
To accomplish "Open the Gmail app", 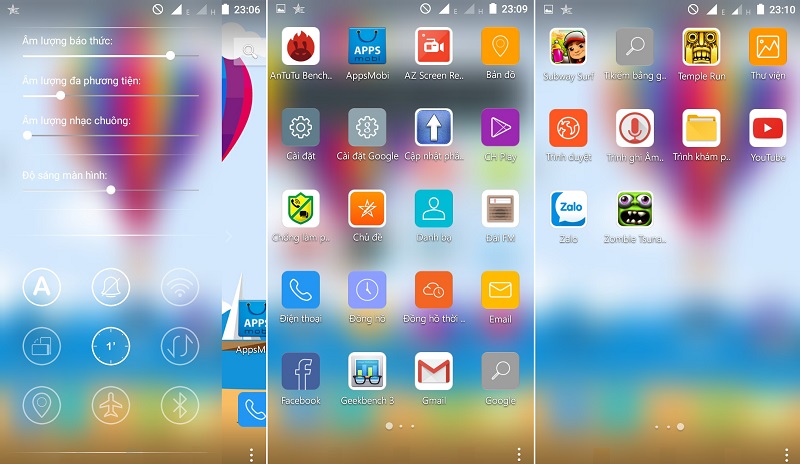I will click(434, 371).
